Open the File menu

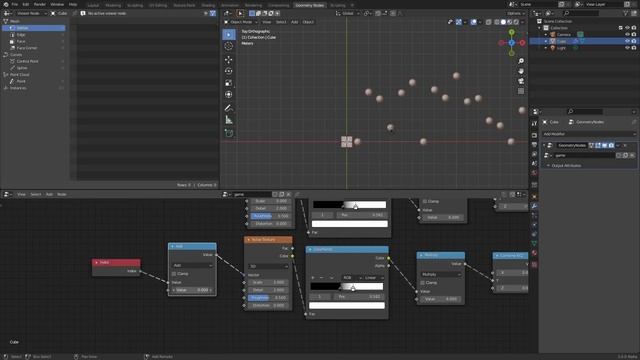point(15,4)
